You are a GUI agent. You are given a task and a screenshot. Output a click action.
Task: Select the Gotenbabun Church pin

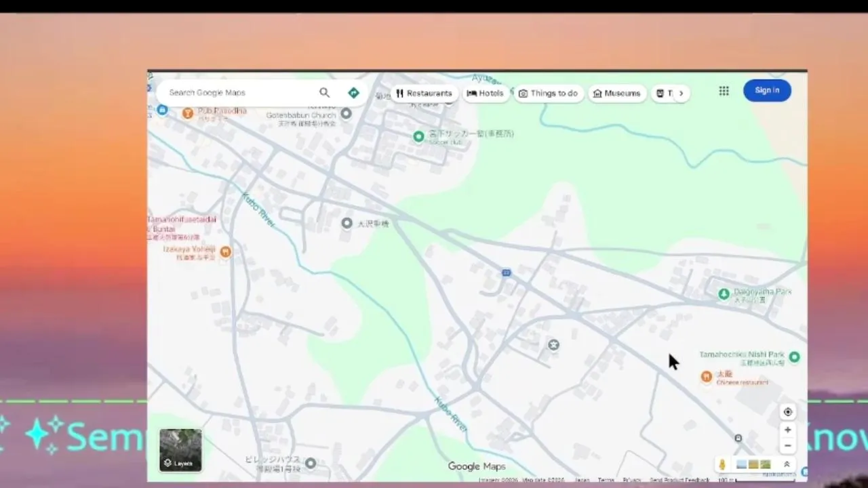pyautogui.click(x=346, y=113)
